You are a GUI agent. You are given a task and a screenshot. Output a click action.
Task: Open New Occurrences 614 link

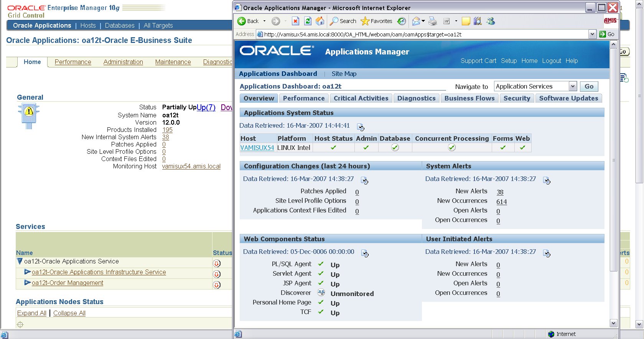click(501, 202)
